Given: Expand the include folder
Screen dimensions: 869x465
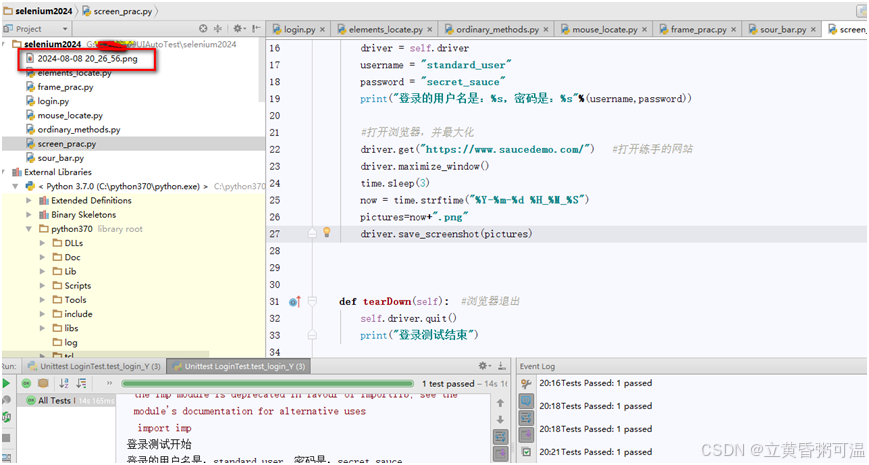Looking at the screenshot, I should point(42,314).
